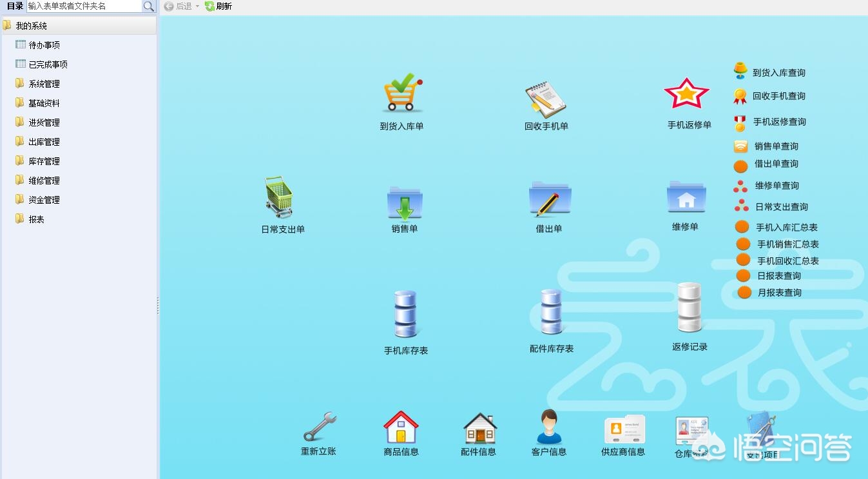Click the 后退 back arrow icon
868x479 pixels.
tap(169, 6)
